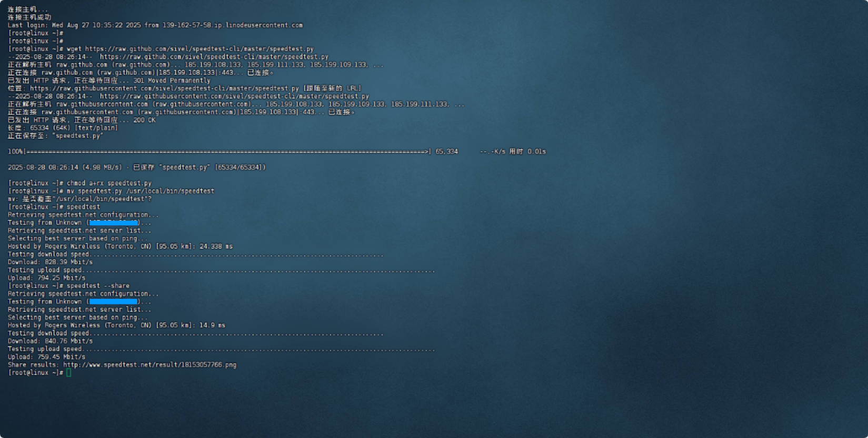Click the '连接主机...' first line

(27, 9)
